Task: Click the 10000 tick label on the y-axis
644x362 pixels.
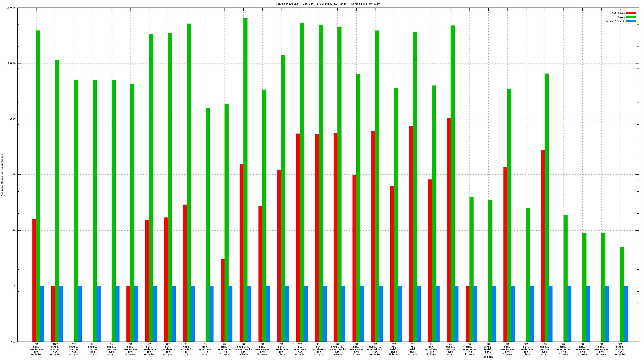Action: [x=12, y=63]
